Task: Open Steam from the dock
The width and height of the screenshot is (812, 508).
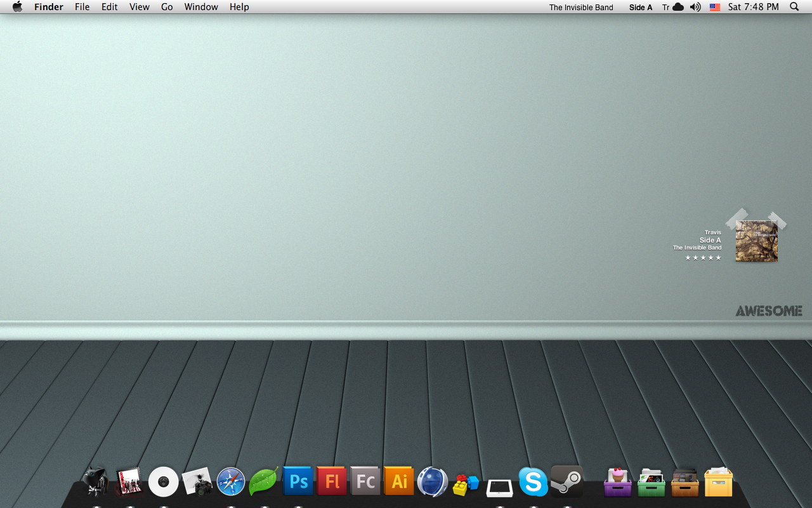Action: (566, 481)
